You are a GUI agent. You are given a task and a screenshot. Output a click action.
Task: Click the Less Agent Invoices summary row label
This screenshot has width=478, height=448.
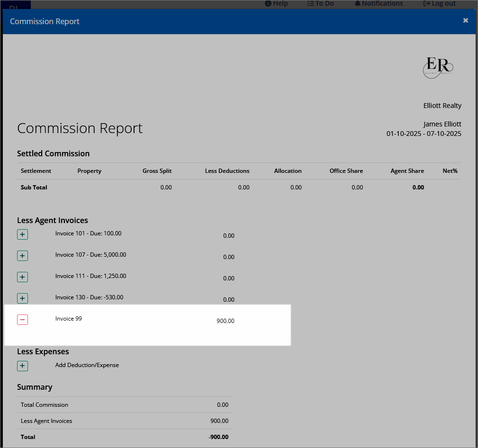coord(46,421)
